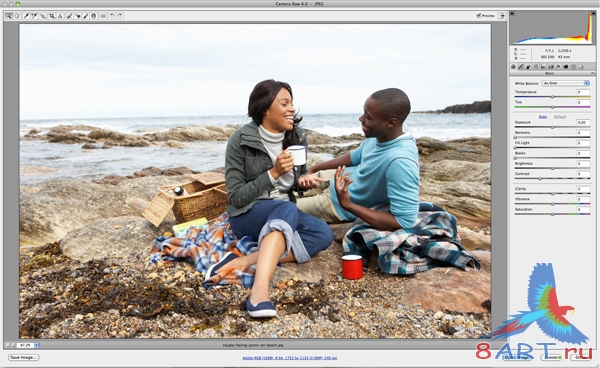
Task: Switch to the HSL / Grayscale panel tab
Action: pos(536,67)
